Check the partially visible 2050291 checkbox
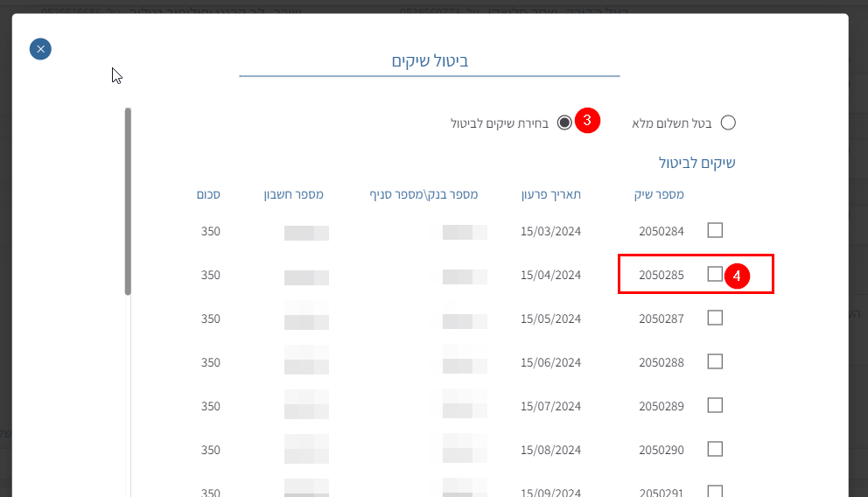The image size is (868, 497). 715,491
